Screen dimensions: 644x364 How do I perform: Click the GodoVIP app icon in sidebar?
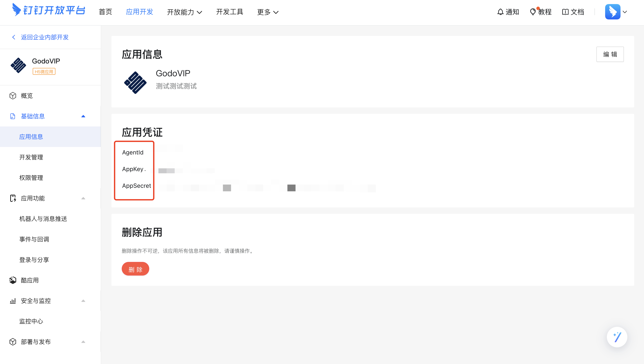[x=18, y=66]
